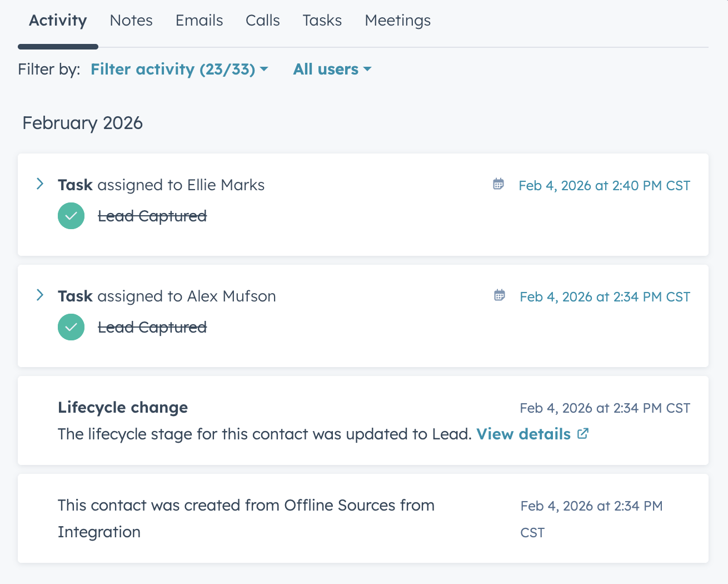The image size is (728, 584).
Task: Uncheck completed task assigned to Ellie Marks
Action: point(71,216)
